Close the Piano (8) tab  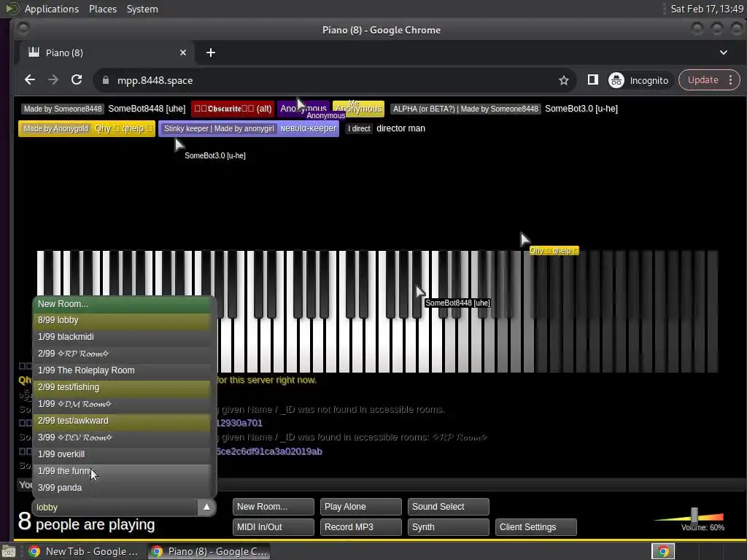183,52
